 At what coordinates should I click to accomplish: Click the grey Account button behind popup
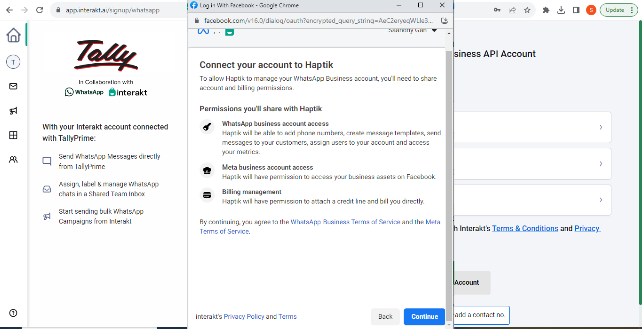coord(471,283)
